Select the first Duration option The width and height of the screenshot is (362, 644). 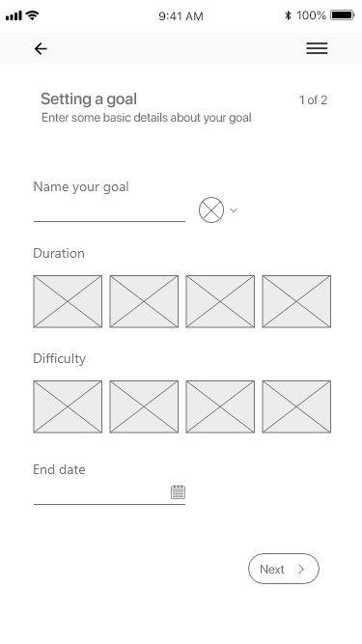68,301
